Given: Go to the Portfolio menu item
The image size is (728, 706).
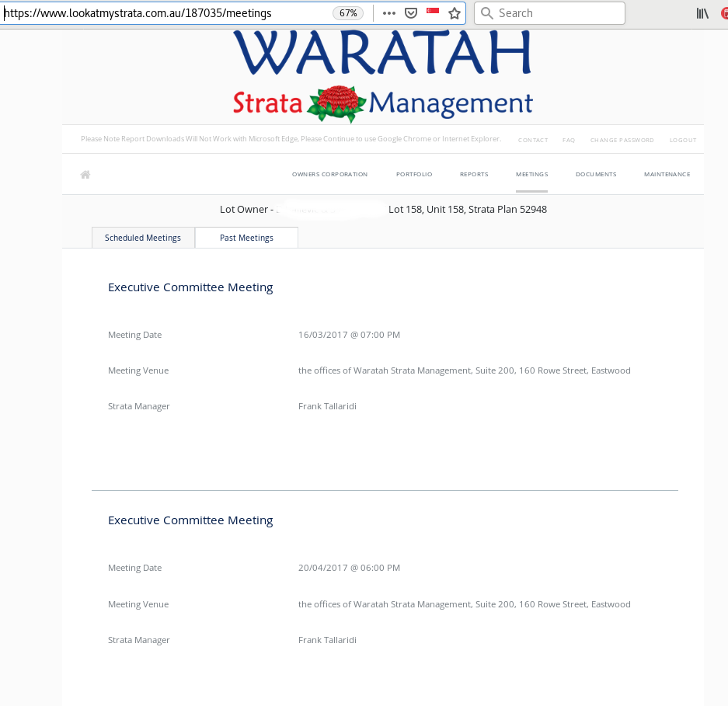Looking at the screenshot, I should (414, 175).
